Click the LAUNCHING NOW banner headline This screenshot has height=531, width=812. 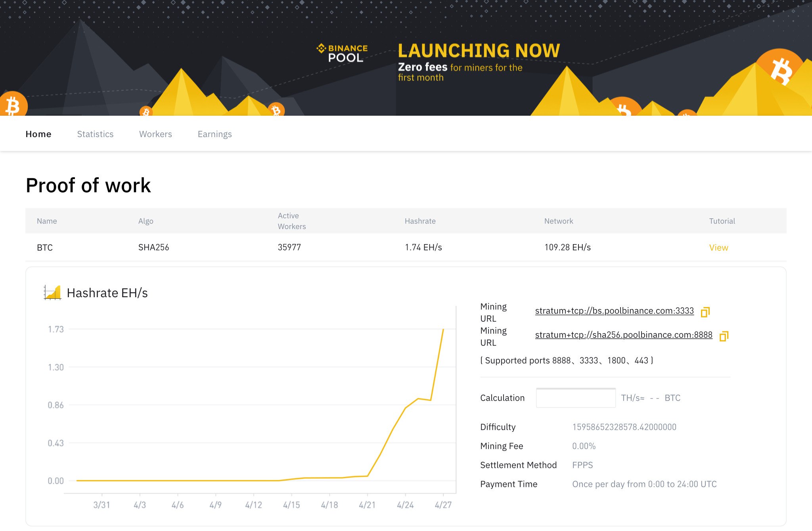click(479, 51)
